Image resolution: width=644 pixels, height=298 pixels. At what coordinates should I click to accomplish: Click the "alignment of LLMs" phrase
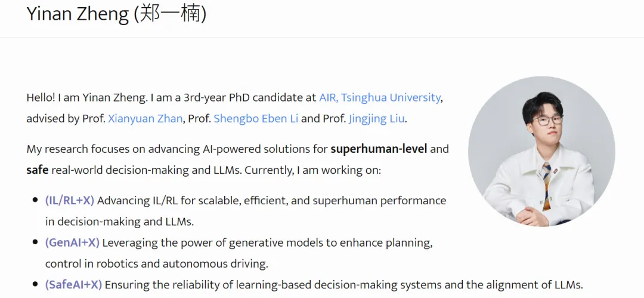536,284
